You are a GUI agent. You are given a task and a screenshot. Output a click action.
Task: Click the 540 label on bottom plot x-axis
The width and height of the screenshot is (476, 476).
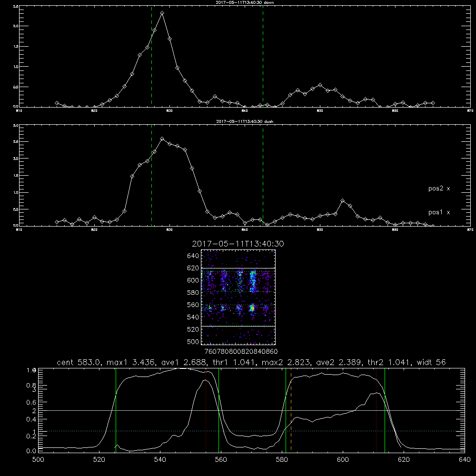pyautogui.click(x=160, y=459)
